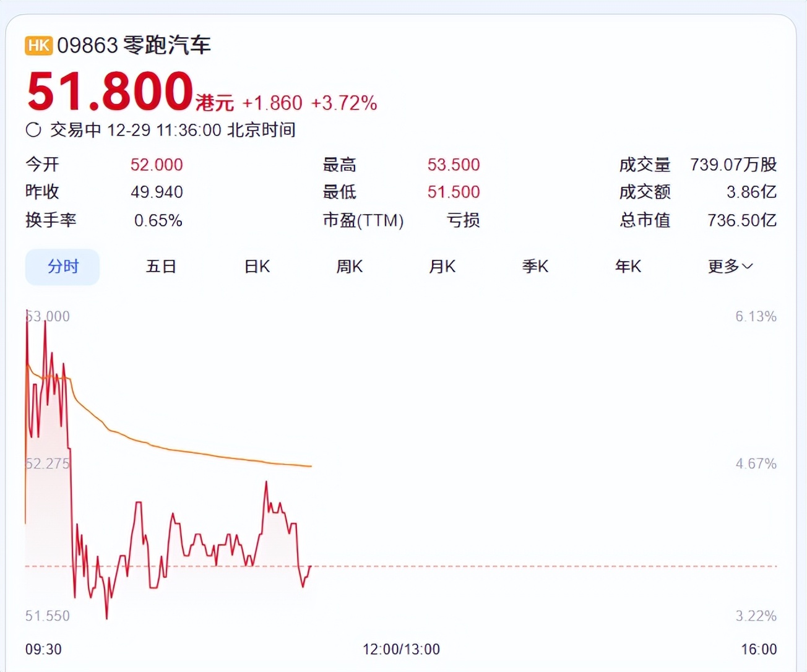Click the 12:00/13:00 time axis label
This screenshot has width=807, height=672.
click(401, 649)
